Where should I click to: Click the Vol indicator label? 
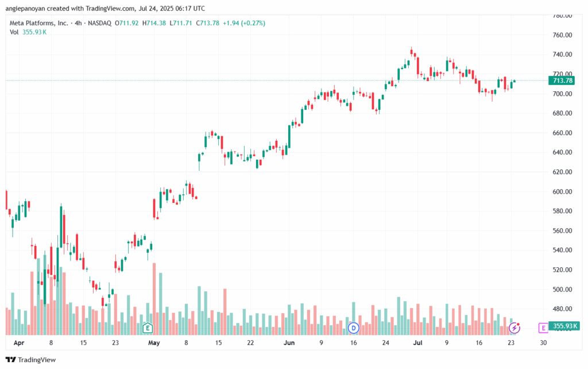14,32
